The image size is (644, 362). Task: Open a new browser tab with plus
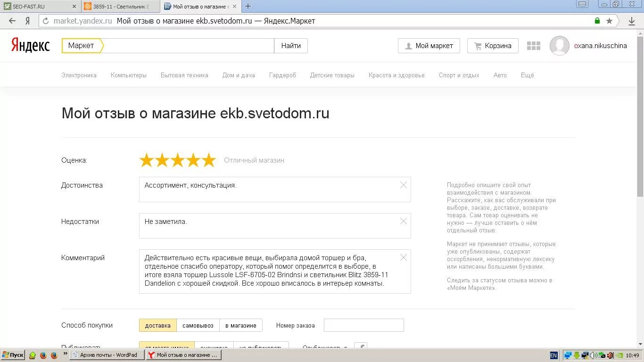(248, 6)
